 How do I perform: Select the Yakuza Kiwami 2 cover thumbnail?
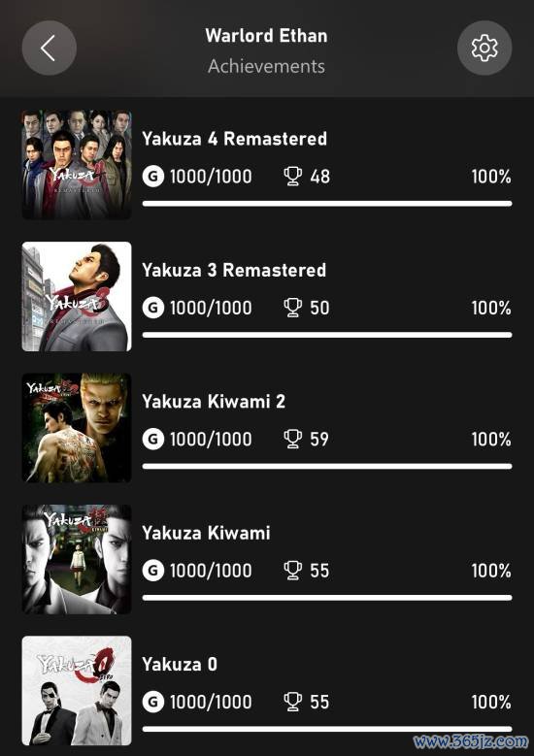pos(77,428)
